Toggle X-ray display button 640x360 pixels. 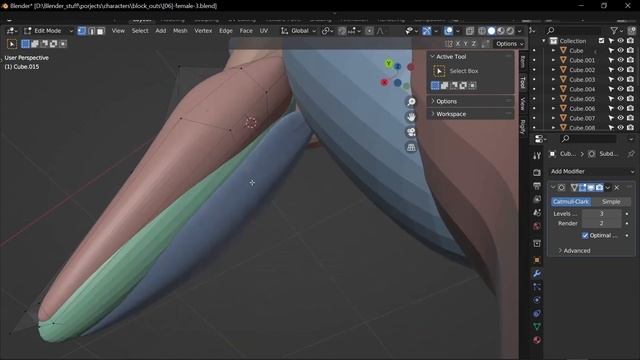[x=470, y=31]
